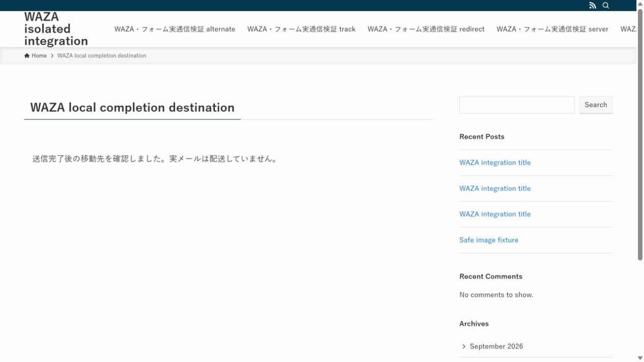
Task: Click the Home icon in breadcrumb
Action: click(26, 56)
